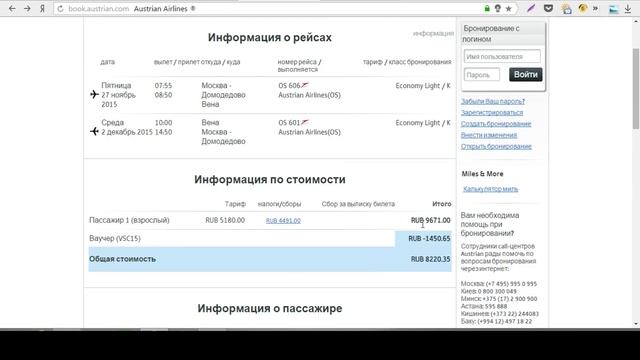Click the scrollbar down arrow

point(636,324)
